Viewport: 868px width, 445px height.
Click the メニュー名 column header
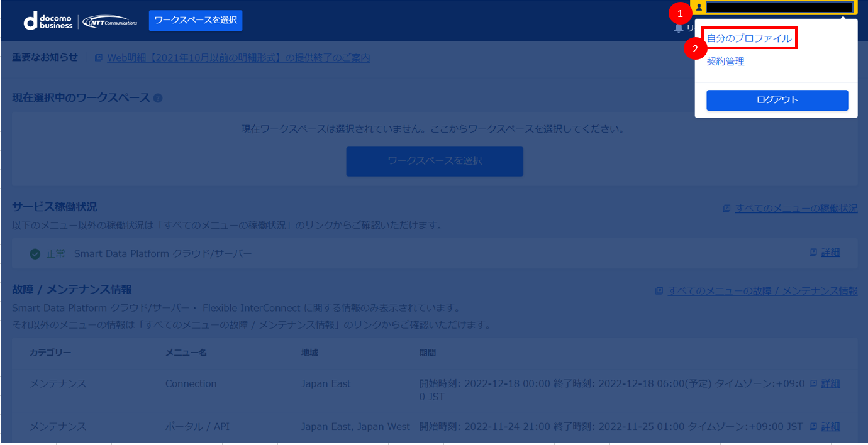coord(186,353)
